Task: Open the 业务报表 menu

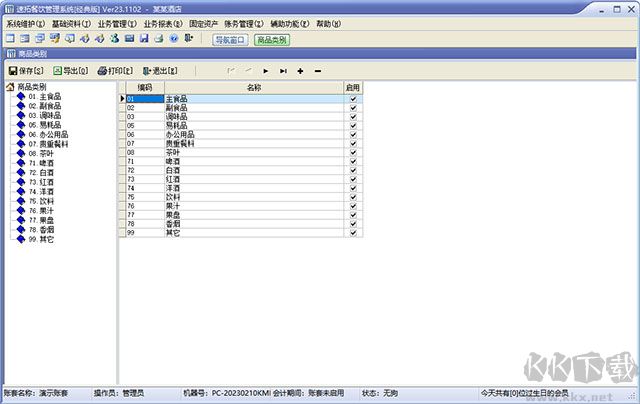Action: click(163, 24)
